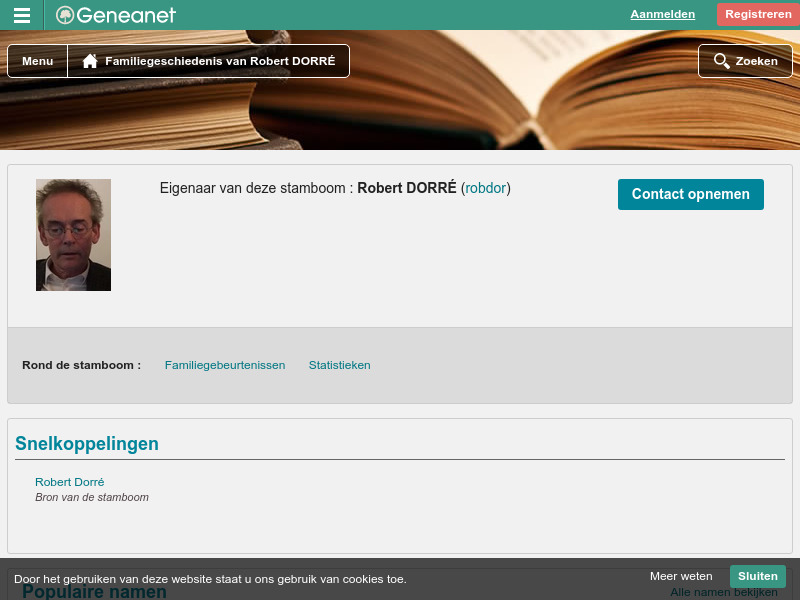The width and height of the screenshot is (800, 600).
Task: Open Contact opnemen
Action: (690, 194)
